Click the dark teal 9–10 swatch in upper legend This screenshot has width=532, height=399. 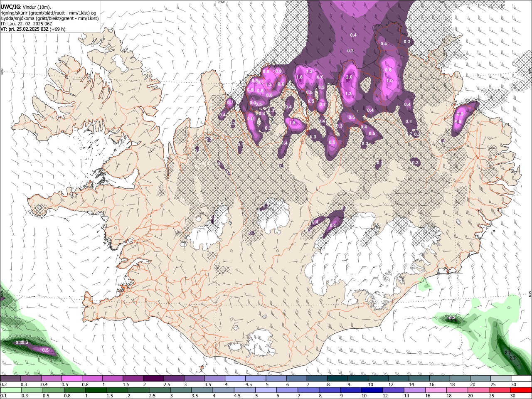[358, 379]
